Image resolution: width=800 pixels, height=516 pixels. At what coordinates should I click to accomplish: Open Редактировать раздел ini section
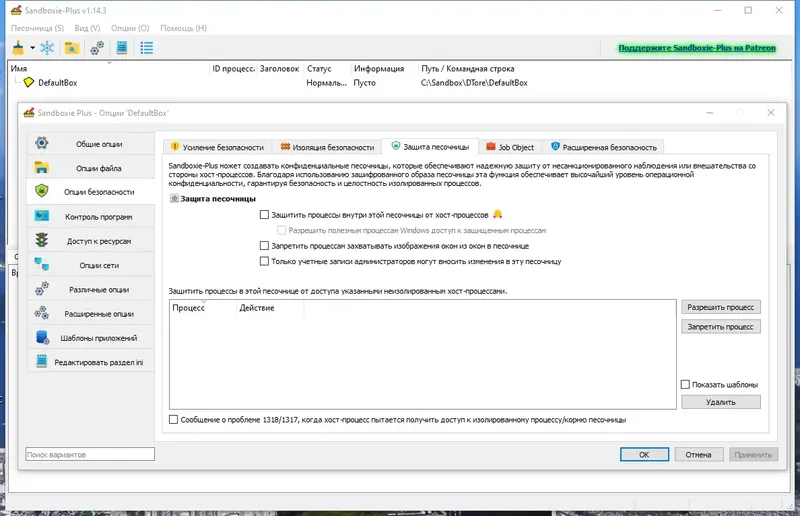point(91,362)
